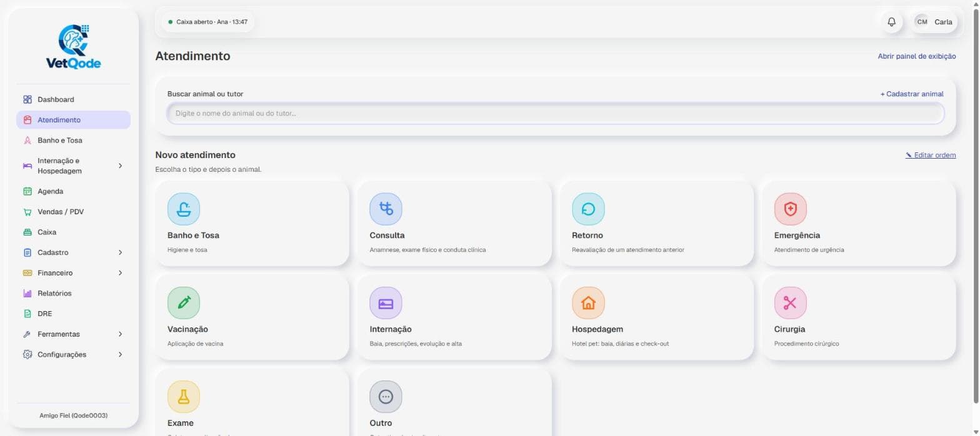Click the Banho e Tosa bathtub card icon
This screenshot has height=436, width=980.
click(184, 209)
